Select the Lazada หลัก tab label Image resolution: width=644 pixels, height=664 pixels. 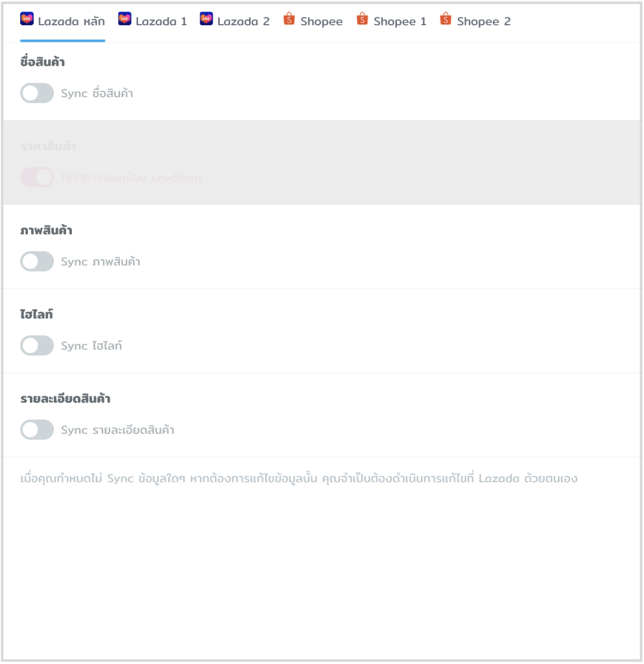pos(71,21)
